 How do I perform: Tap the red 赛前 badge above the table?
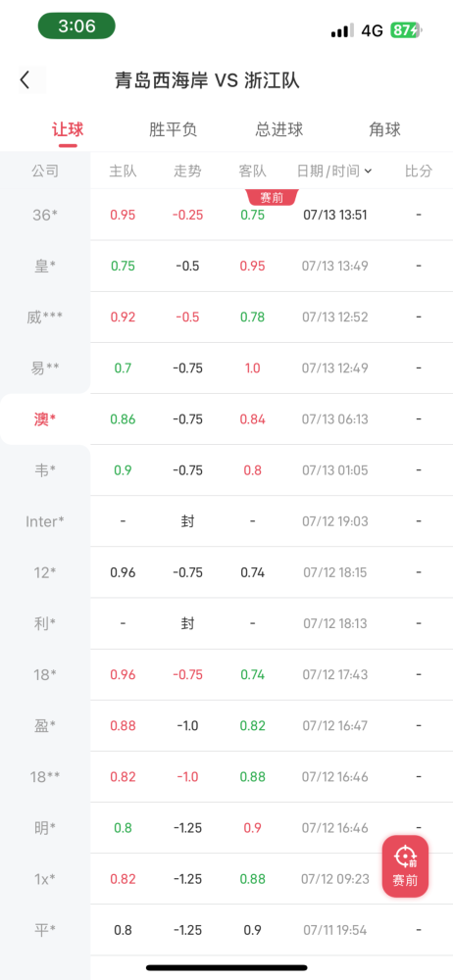(273, 198)
